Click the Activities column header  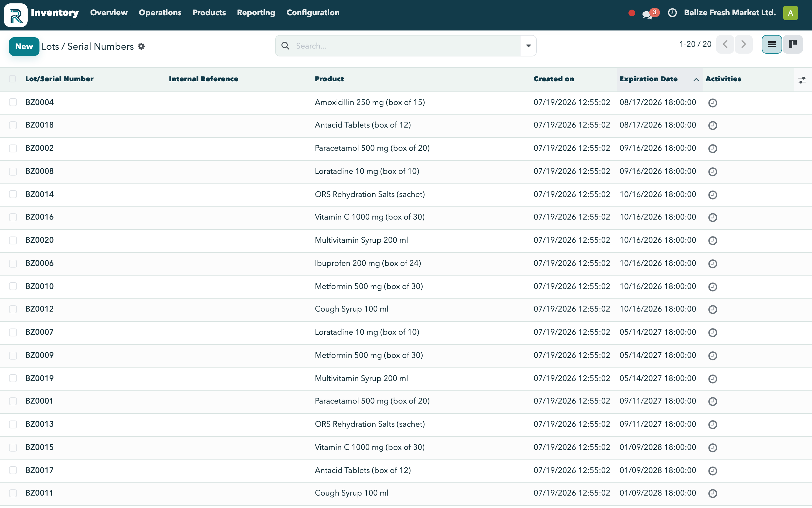(x=723, y=79)
